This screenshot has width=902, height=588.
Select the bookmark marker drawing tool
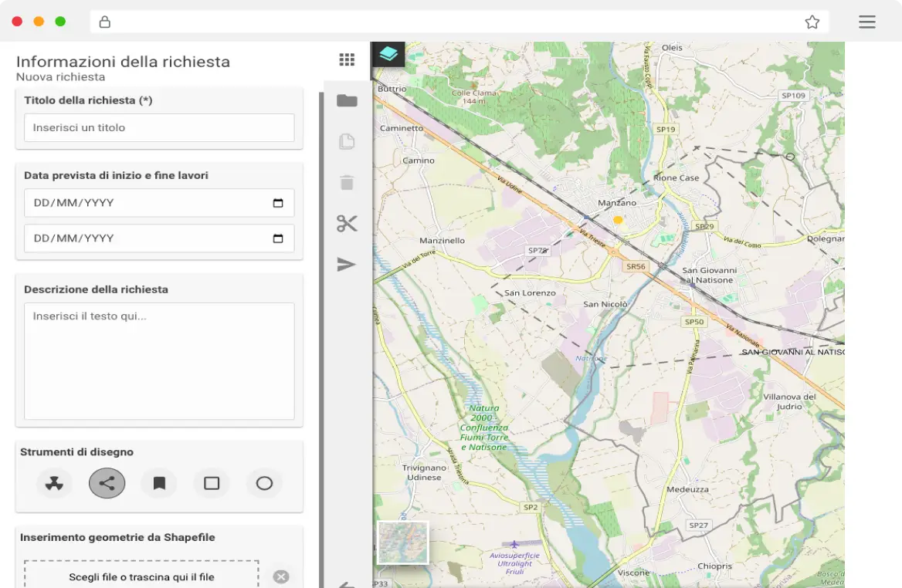tap(159, 484)
